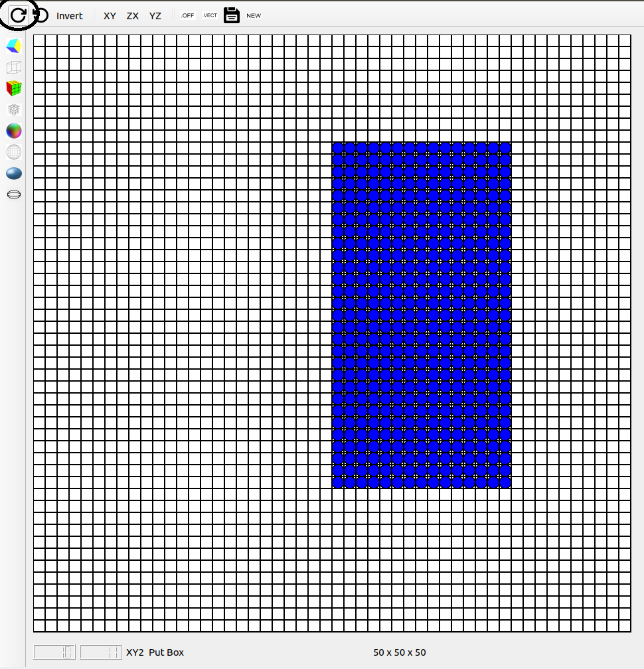Pick the rainbow gradient sphere tool

13,131
